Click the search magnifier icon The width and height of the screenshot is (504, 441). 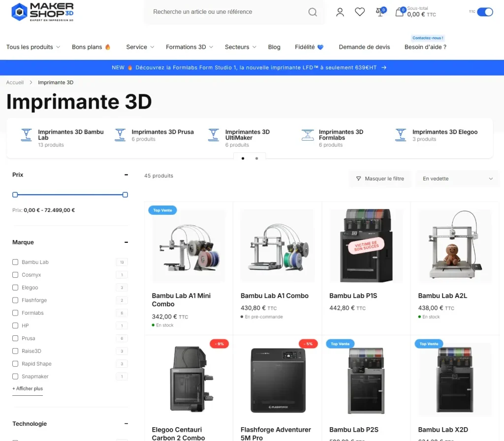[x=313, y=12]
